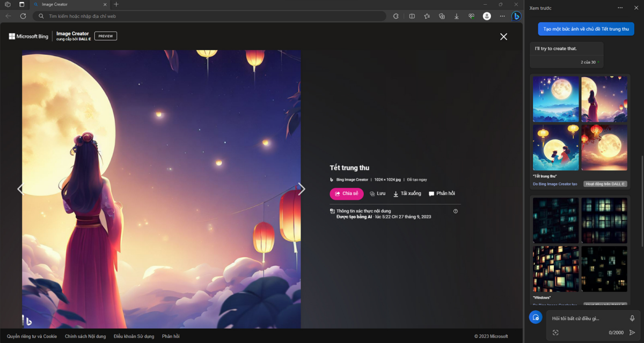
Task: Show the next image with right arrow
Action: (x=302, y=189)
